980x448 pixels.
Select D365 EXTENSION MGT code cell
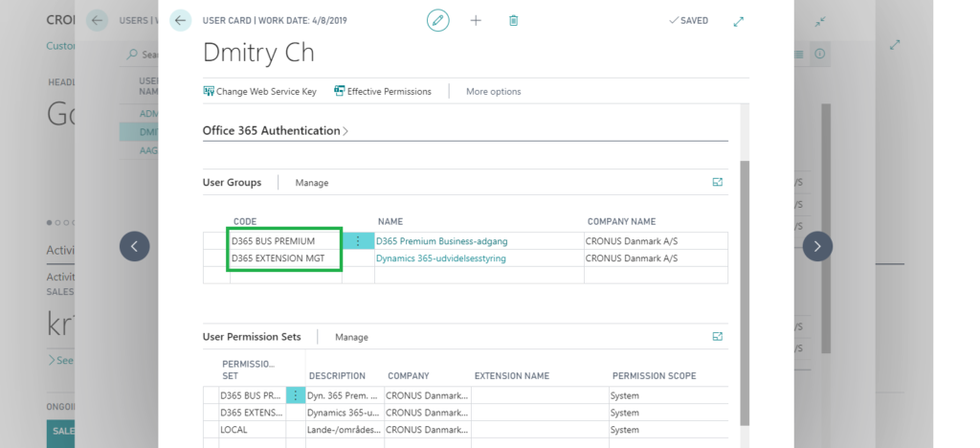point(285,258)
